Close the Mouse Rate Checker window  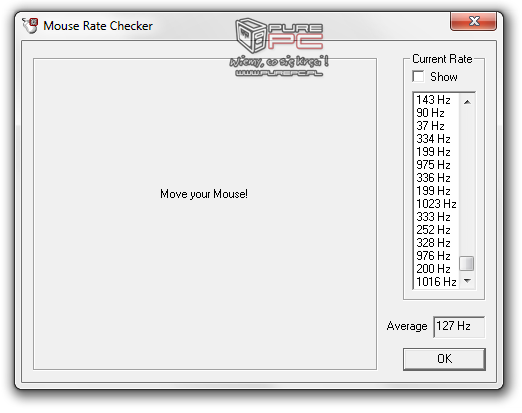tap(473, 22)
